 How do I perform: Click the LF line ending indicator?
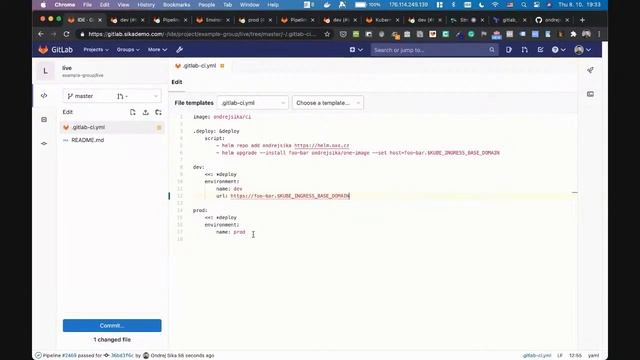coord(560,356)
